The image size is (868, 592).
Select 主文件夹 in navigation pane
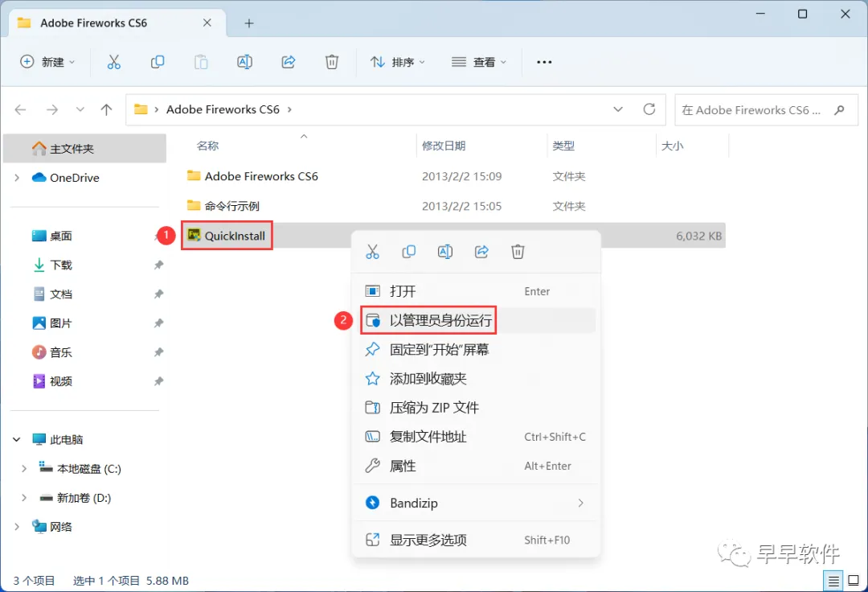coord(84,149)
